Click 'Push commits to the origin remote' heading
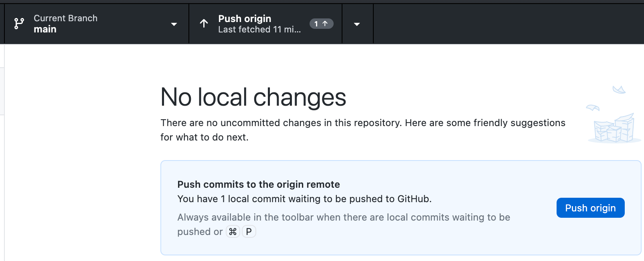The image size is (644, 261). pyautogui.click(x=259, y=185)
